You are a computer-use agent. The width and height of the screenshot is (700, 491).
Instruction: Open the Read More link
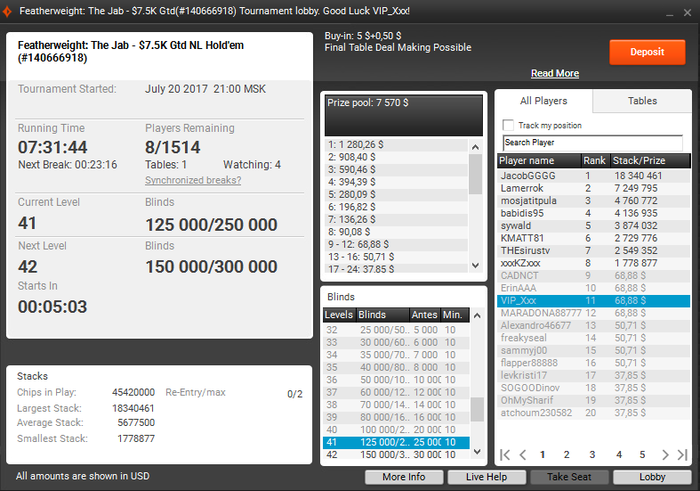555,73
